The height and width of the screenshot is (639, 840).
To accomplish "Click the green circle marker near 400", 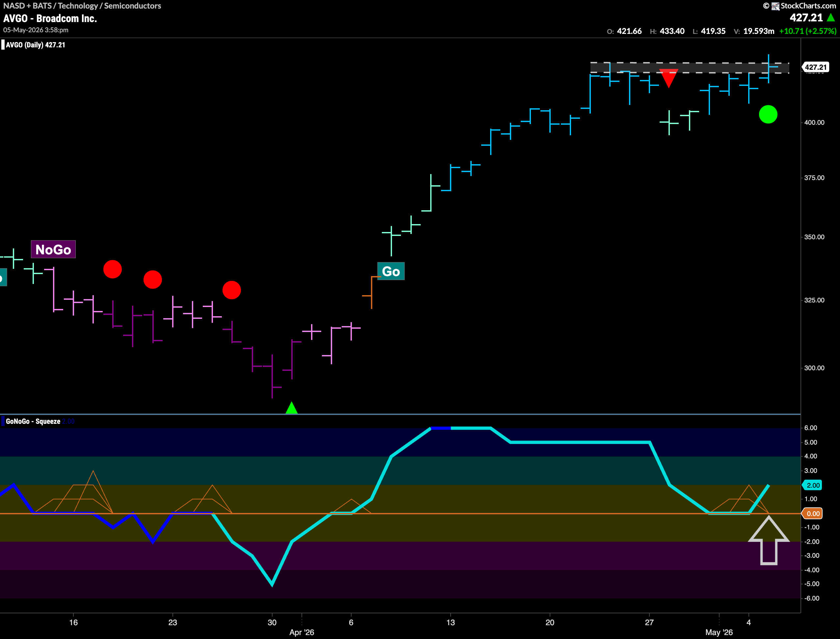I will point(768,115).
